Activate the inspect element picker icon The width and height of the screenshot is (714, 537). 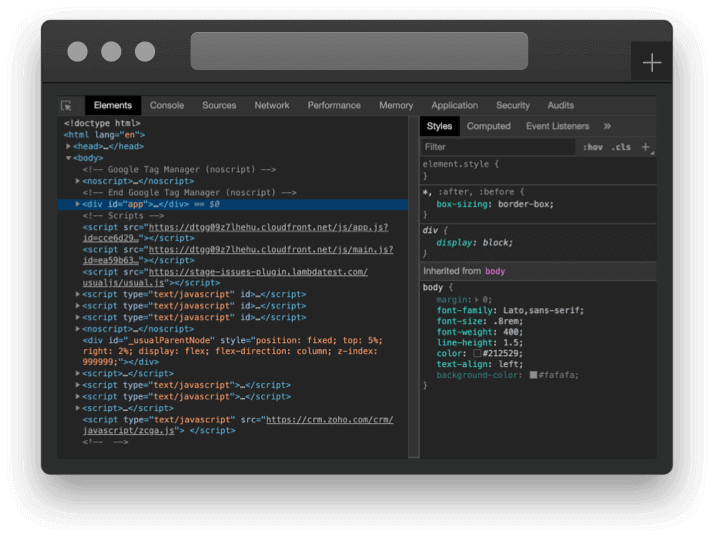coord(66,105)
